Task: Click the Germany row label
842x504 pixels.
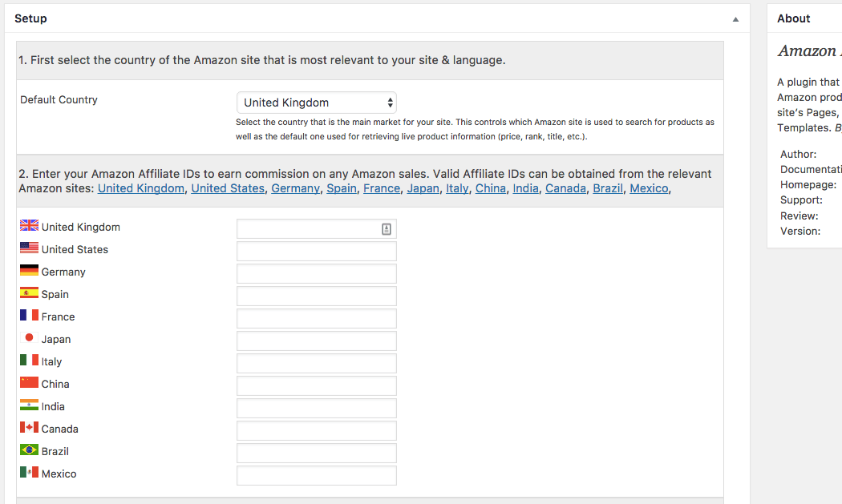Action: (63, 272)
